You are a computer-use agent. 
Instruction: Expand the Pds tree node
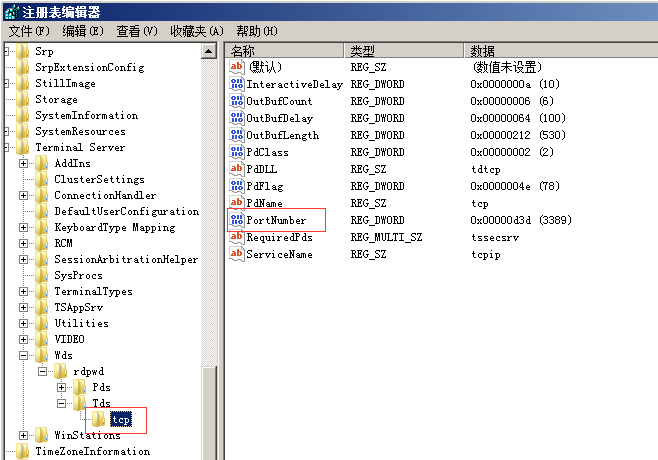pyautogui.click(x=62, y=387)
